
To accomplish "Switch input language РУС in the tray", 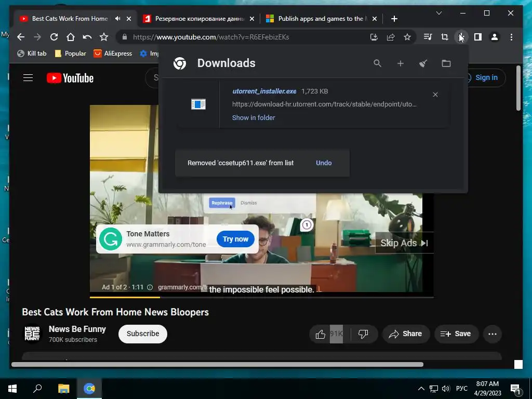I will pyautogui.click(x=462, y=389).
